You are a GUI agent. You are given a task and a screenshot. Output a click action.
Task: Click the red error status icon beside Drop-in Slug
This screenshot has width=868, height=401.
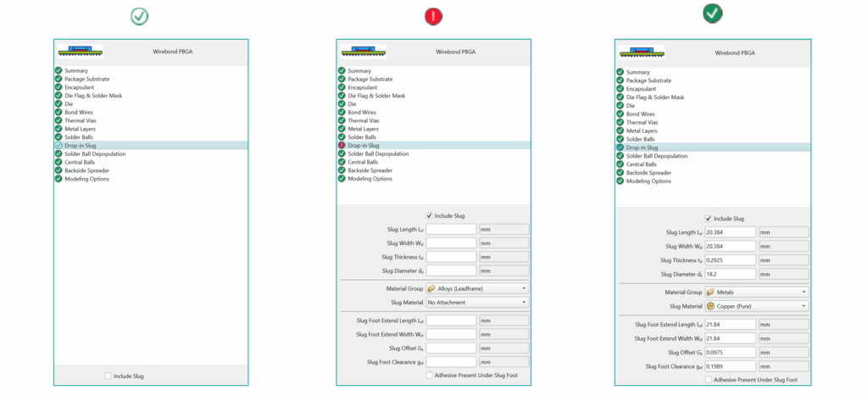(342, 146)
